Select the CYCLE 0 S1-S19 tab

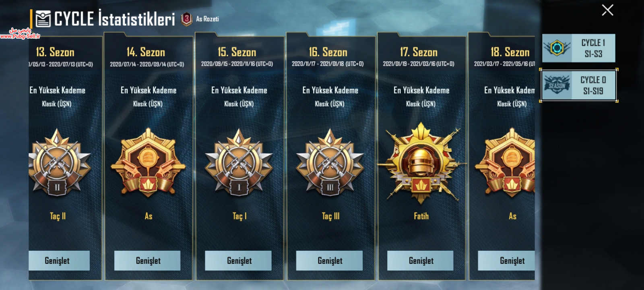(x=578, y=85)
